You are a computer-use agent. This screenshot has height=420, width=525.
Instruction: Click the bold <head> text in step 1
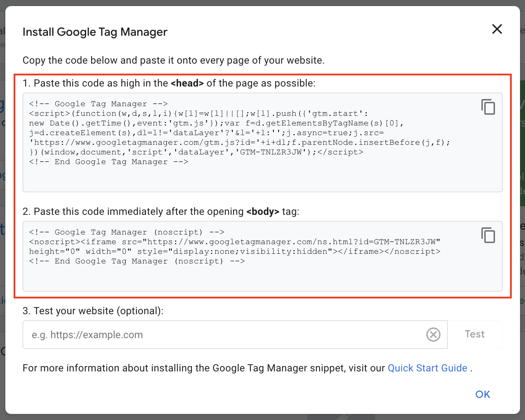pos(187,83)
